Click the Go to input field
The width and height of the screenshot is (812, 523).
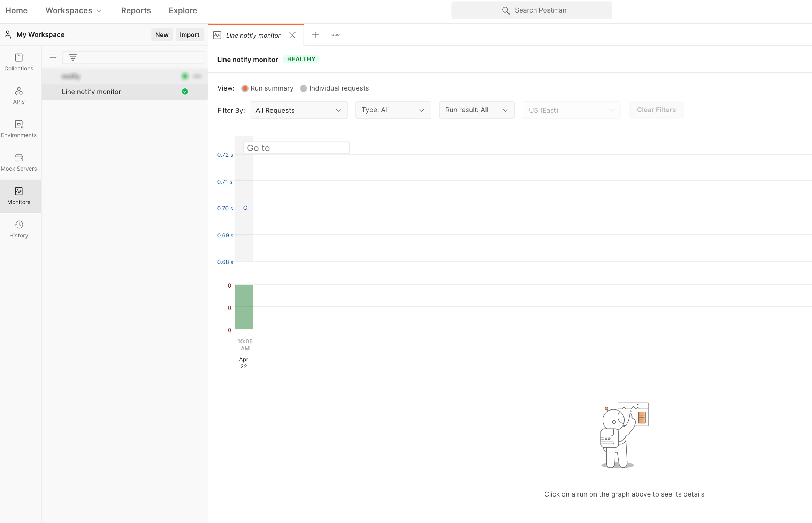(x=296, y=148)
